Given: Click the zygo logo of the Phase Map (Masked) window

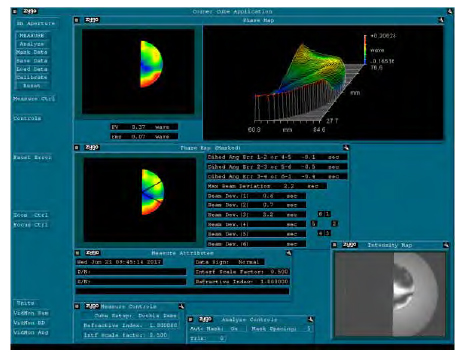Looking at the screenshot, I should click(92, 147).
